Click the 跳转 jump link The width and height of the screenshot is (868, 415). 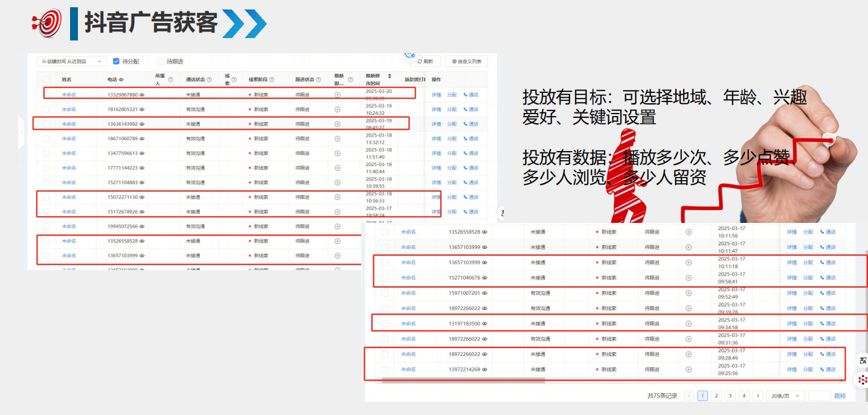pos(840,396)
